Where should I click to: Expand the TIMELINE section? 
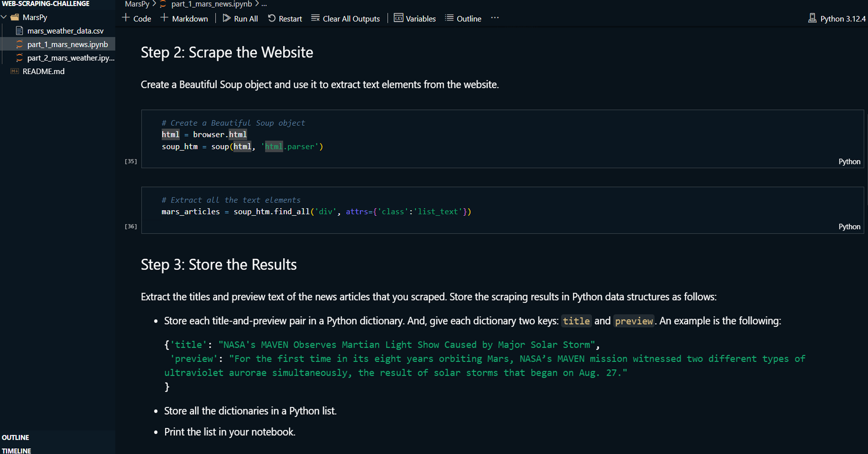coord(16,450)
